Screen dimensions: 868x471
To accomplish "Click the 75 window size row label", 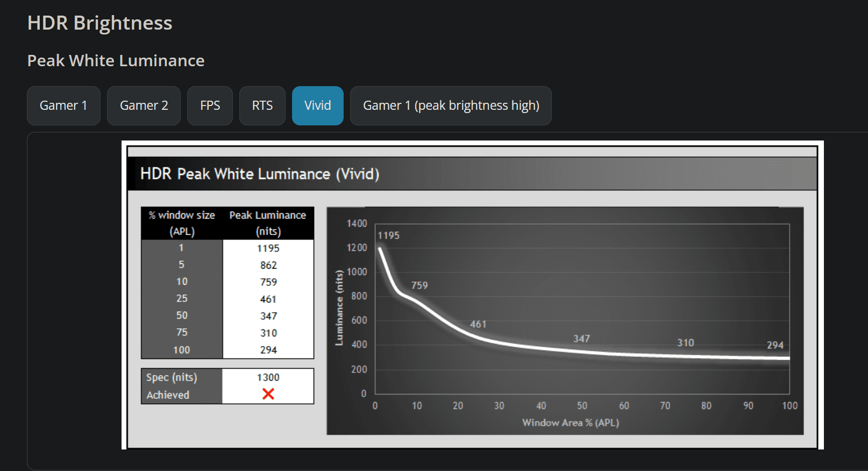I will click(182, 332).
